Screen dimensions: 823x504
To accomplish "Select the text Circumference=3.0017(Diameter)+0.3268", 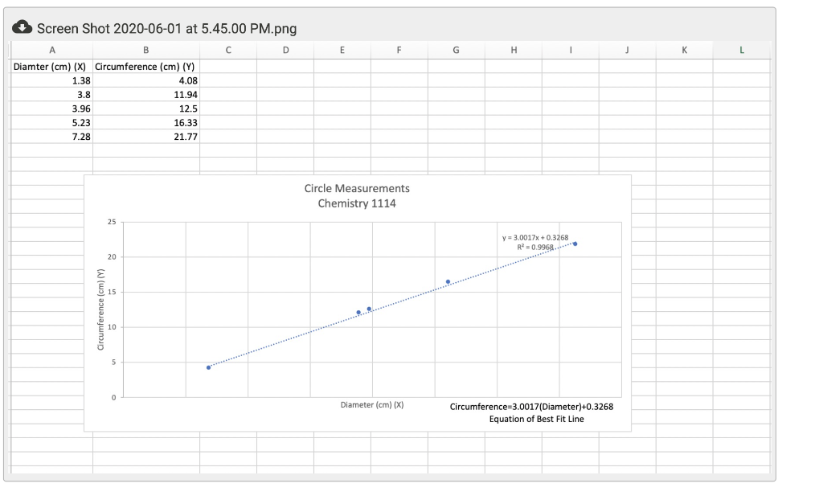I will pyautogui.click(x=532, y=406).
